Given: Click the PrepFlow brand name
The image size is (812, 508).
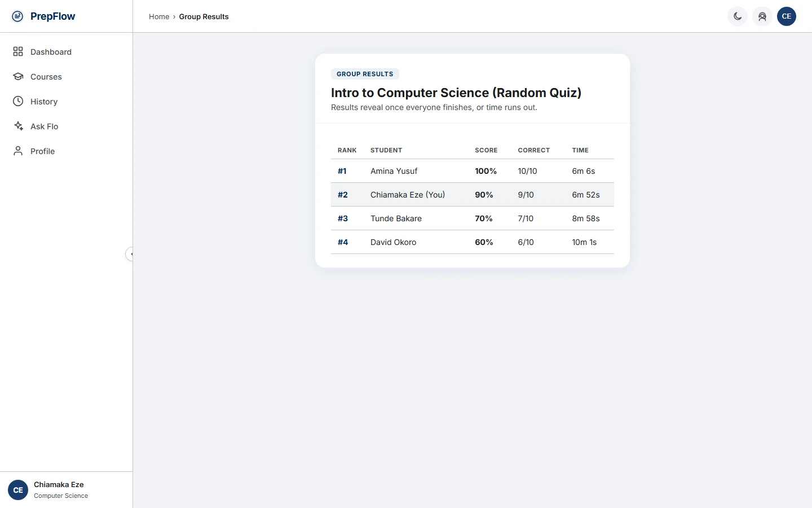Looking at the screenshot, I should click(52, 16).
